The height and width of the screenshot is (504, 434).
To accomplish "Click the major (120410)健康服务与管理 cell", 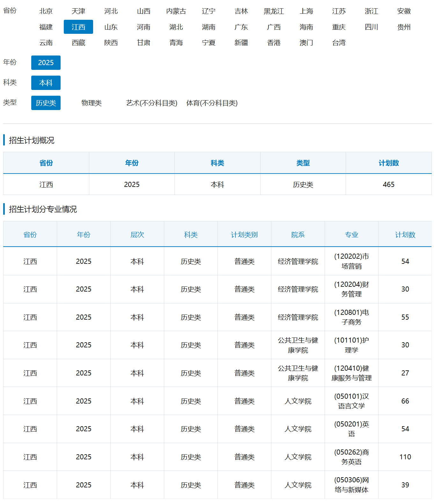I will [x=351, y=373].
